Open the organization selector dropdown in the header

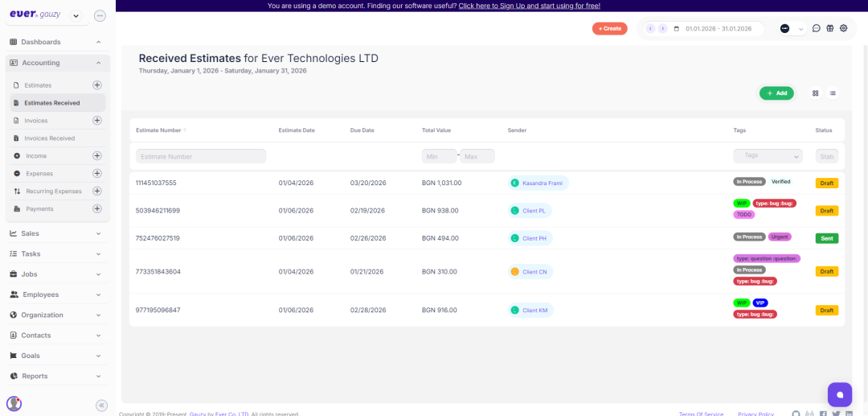pyautogui.click(x=792, y=29)
